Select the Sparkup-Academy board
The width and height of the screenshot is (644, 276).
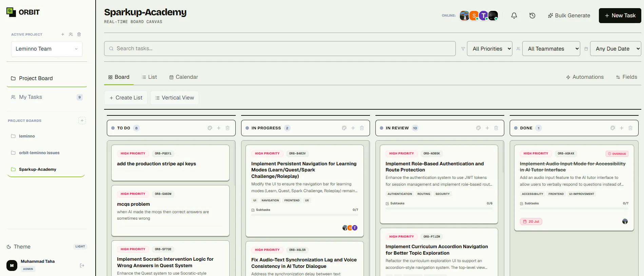pyautogui.click(x=47, y=169)
